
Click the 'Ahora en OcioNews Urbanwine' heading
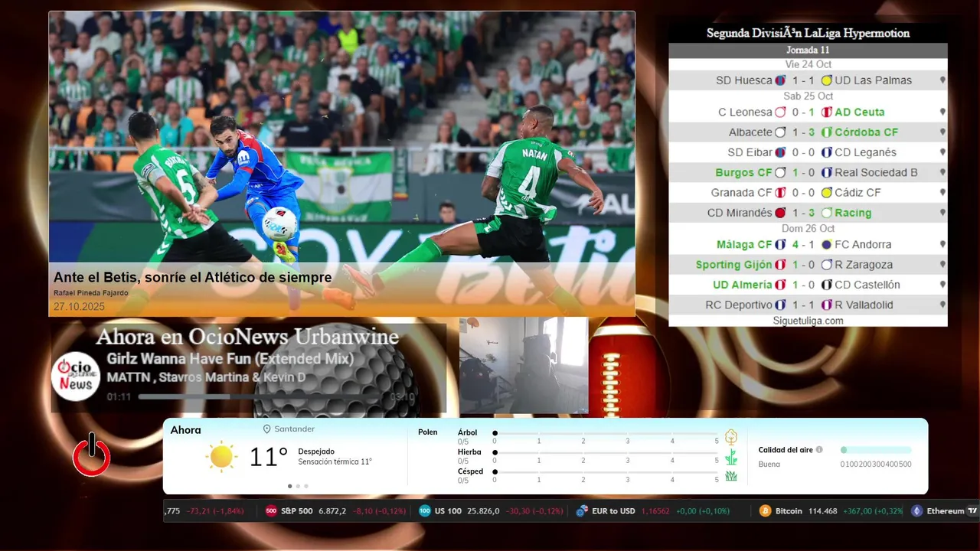(x=247, y=337)
